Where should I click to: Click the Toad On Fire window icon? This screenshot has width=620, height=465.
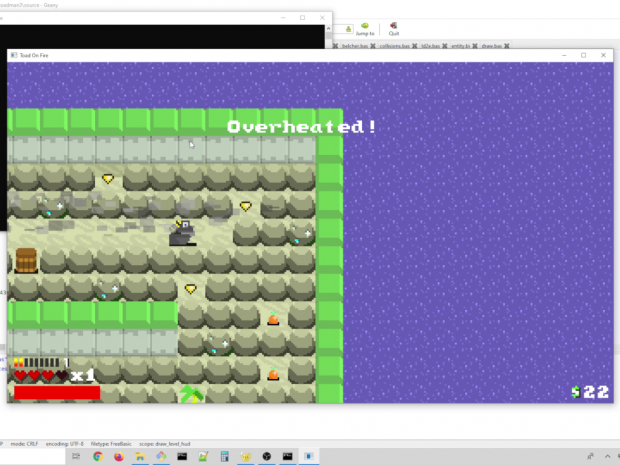14,55
